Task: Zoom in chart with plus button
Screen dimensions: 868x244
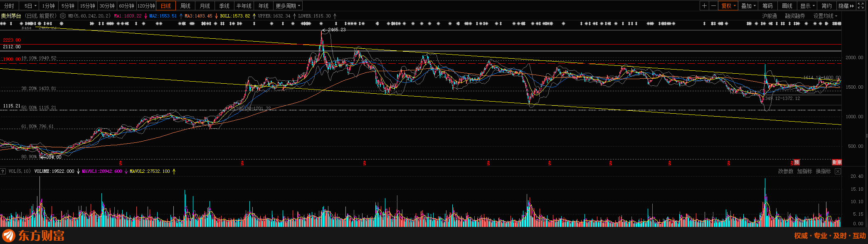Action: tap(704, 6)
